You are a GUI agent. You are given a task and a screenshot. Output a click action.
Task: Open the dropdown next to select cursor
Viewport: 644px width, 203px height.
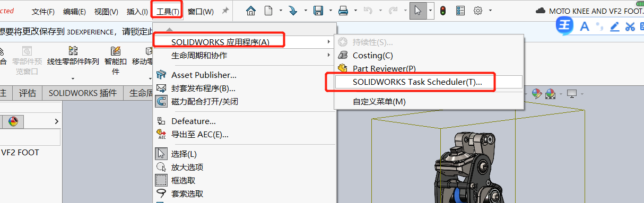click(x=430, y=11)
